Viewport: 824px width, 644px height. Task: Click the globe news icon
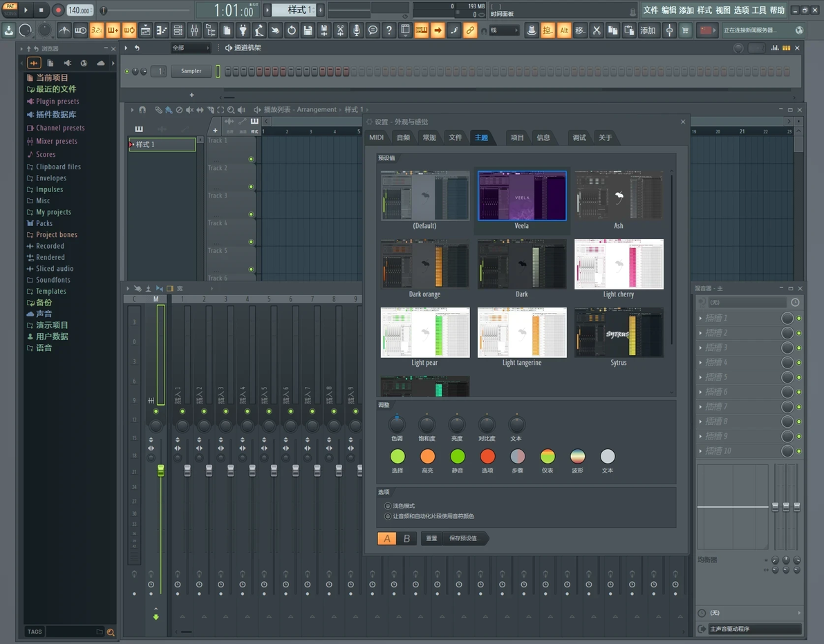799,30
